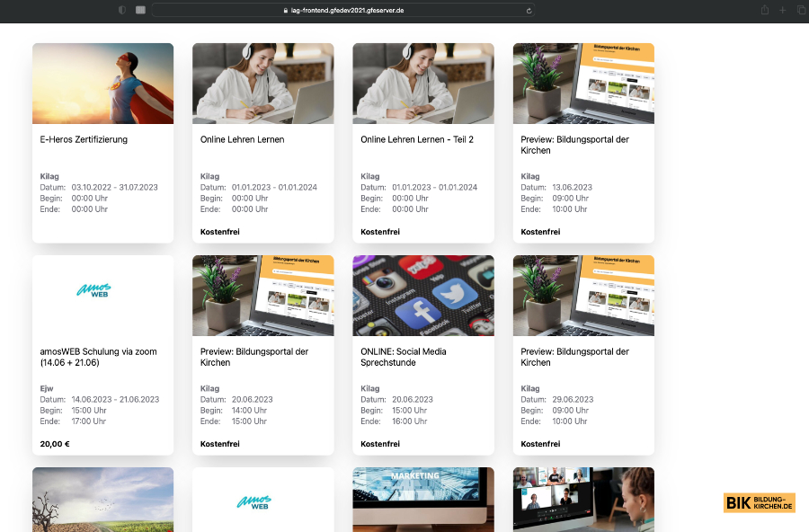Open the privacy report shield icon
Viewport: 809px width, 532px height.
(122, 10)
